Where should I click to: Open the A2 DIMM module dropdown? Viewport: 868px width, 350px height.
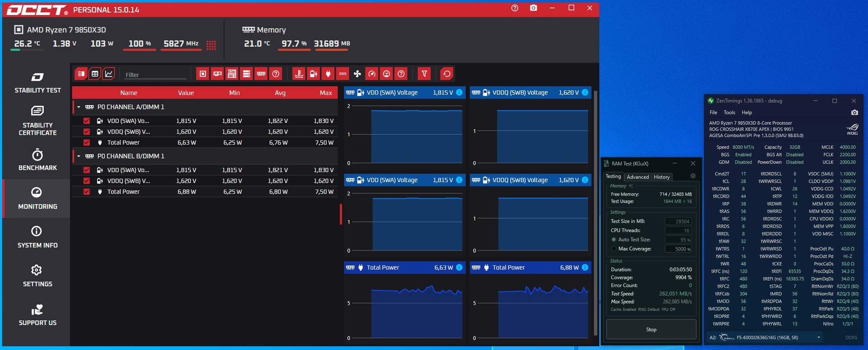click(x=819, y=337)
